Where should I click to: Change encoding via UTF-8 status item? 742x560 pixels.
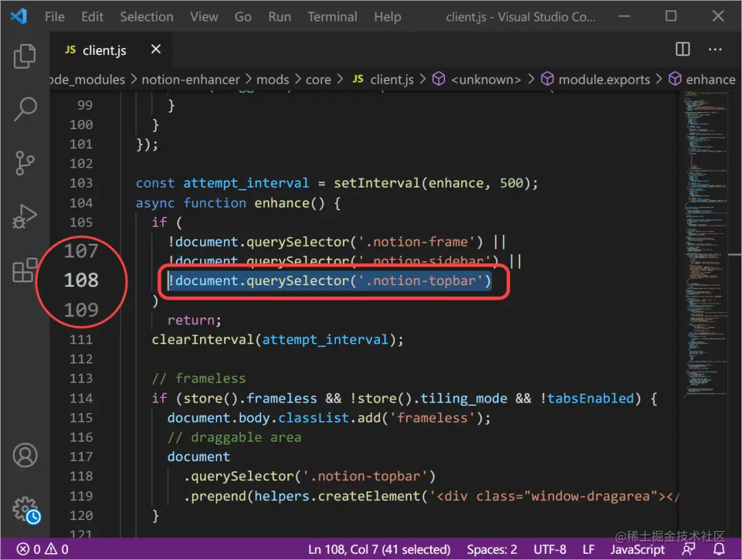550,549
